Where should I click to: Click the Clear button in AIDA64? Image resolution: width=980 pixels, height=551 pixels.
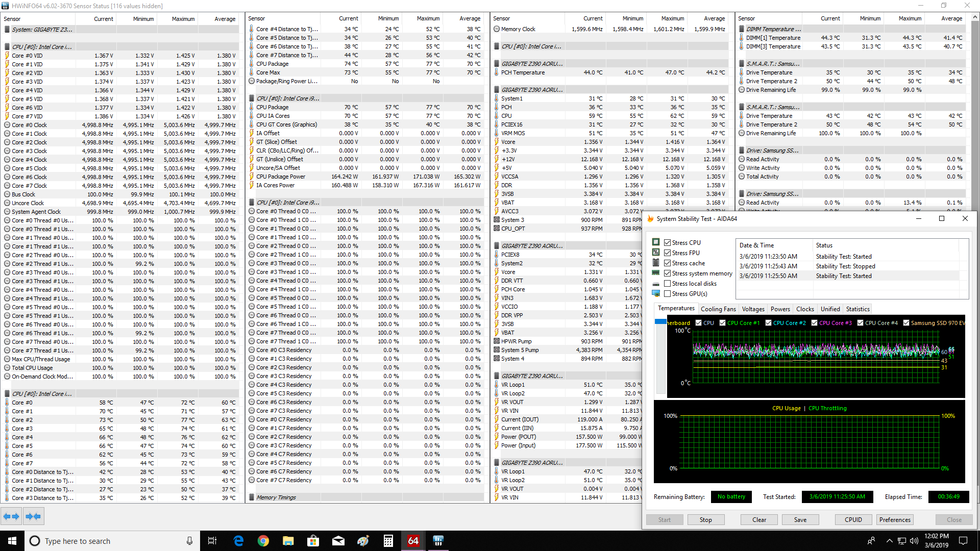tap(759, 520)
